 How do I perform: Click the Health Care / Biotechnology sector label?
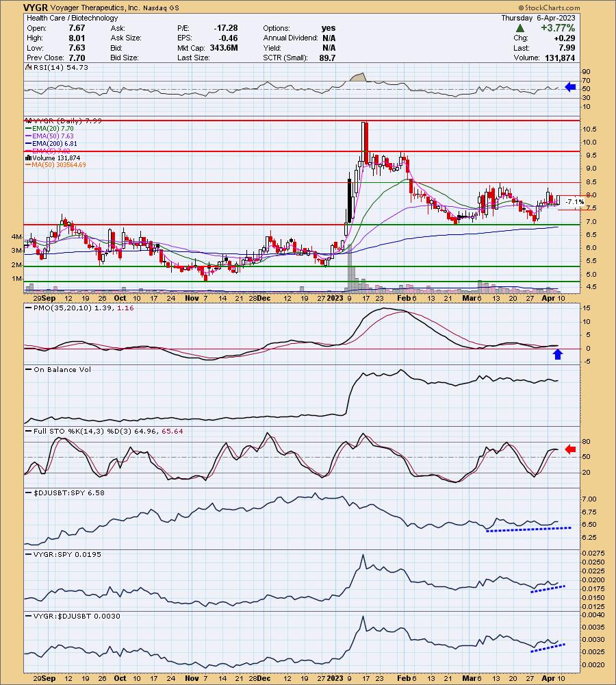pos(73,18)
